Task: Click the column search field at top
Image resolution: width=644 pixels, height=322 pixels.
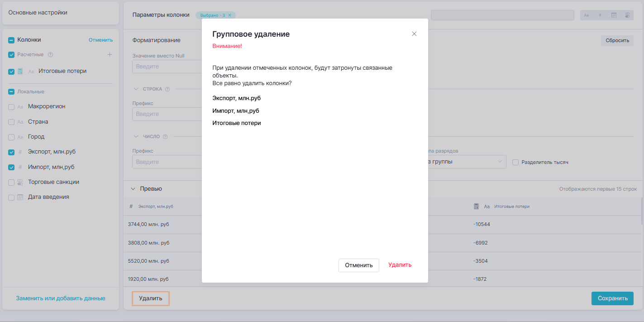Action: pos(502,15)
